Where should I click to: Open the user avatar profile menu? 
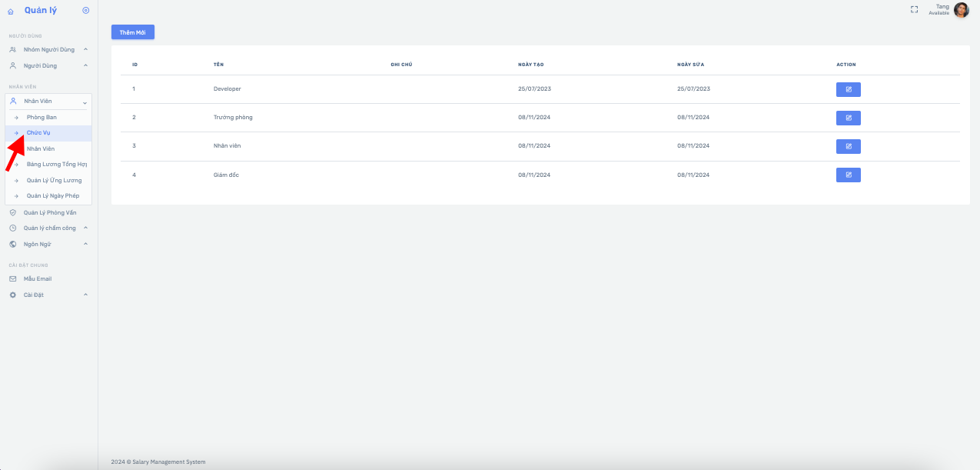pos(961,10)
